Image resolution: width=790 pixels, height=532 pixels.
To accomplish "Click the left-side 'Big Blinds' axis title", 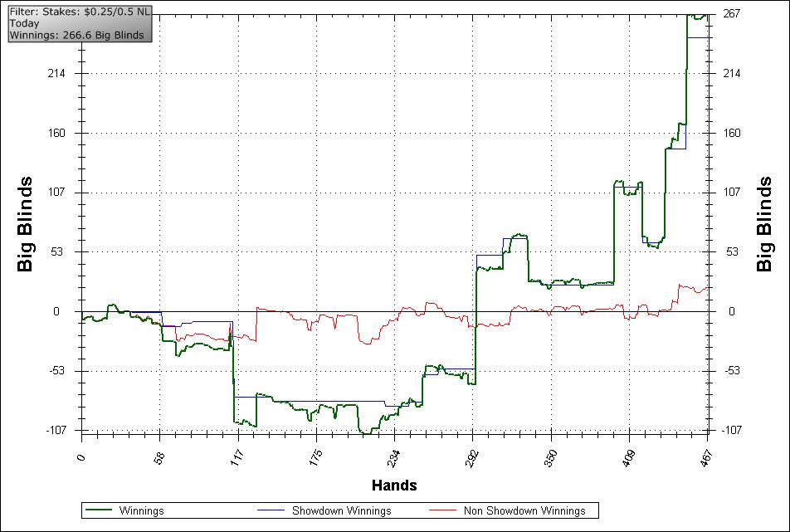I will click(25, 224).
